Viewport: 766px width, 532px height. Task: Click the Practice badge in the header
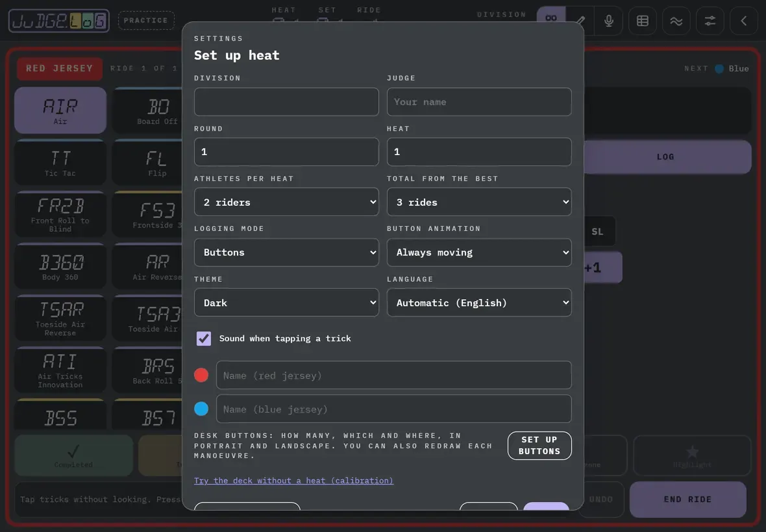[146, 21]
